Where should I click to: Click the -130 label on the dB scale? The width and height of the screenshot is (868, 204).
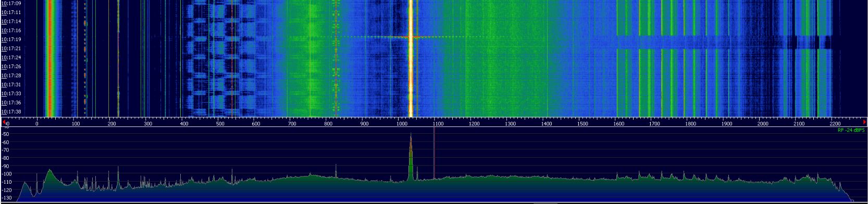(x=7, y=198)
